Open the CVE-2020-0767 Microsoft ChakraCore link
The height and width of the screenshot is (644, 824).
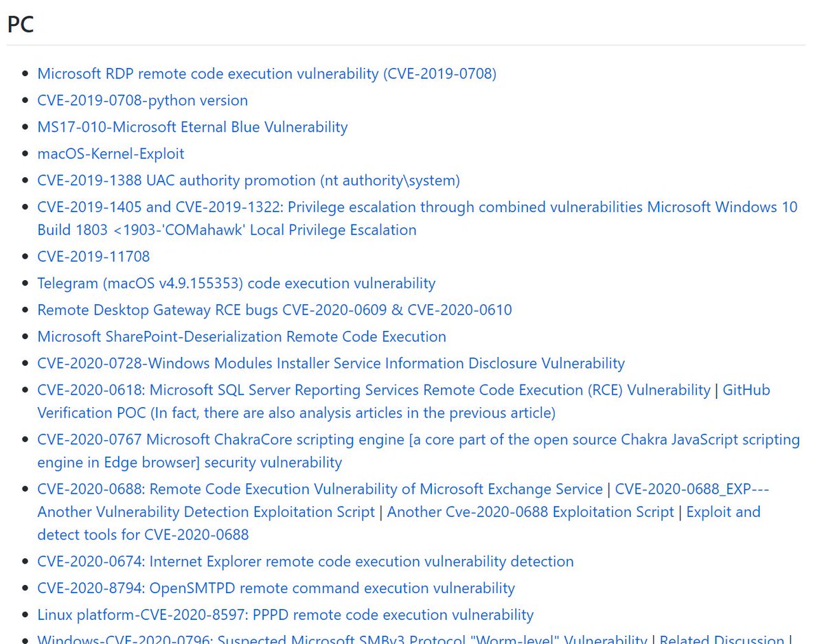click(418, 450)
